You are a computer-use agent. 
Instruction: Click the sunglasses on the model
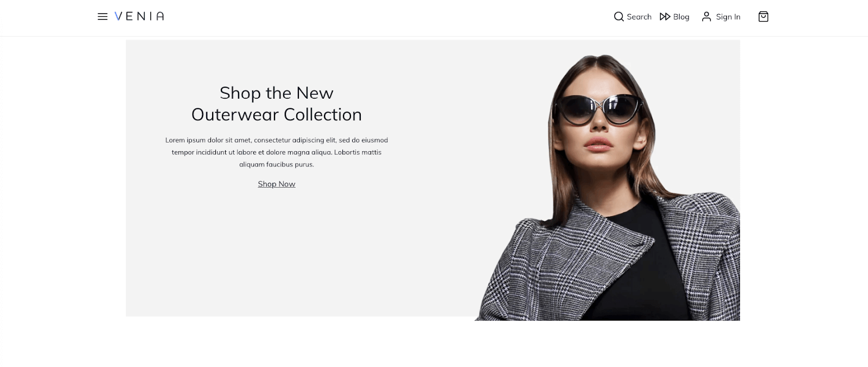[598, 109]
